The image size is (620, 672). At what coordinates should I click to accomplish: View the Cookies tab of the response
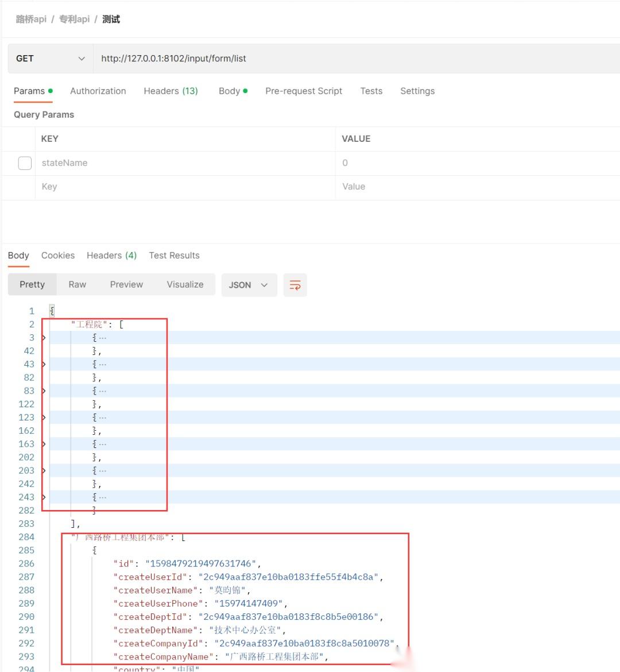pyautogui.click(x=57, y=255)
